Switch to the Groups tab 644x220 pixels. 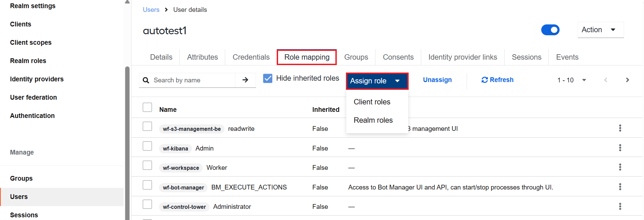tap(356, 57)
